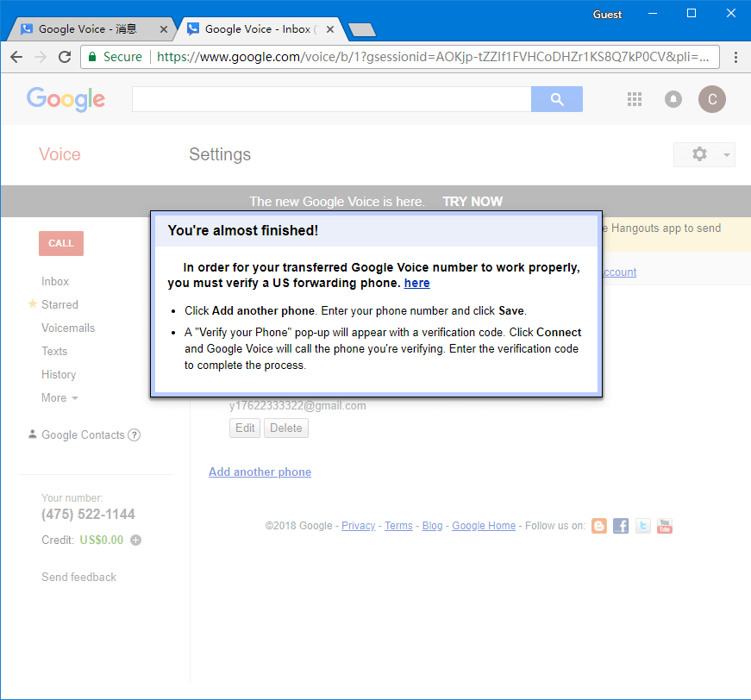Open the settings gear menu
This screenshot has width=751, height=700.
tap(704, 154)
